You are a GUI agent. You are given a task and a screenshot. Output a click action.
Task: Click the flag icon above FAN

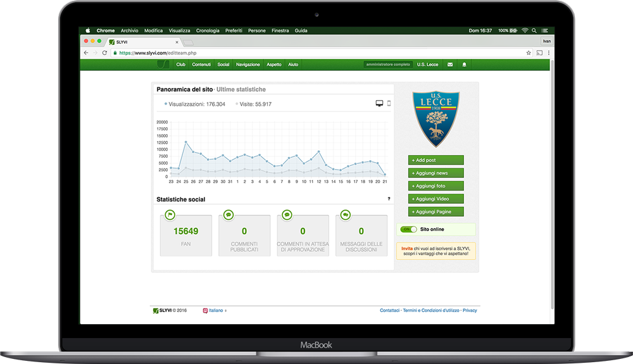pos(170,215)
